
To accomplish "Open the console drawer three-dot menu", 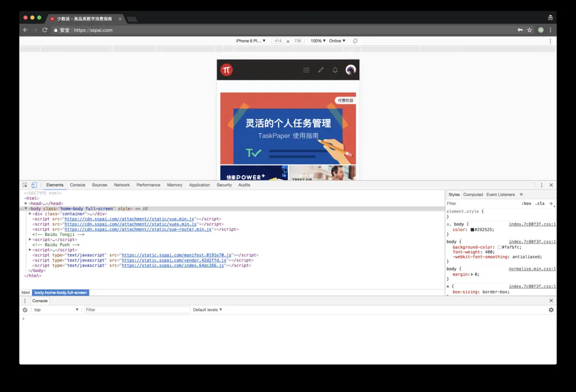I will point(25,301).
